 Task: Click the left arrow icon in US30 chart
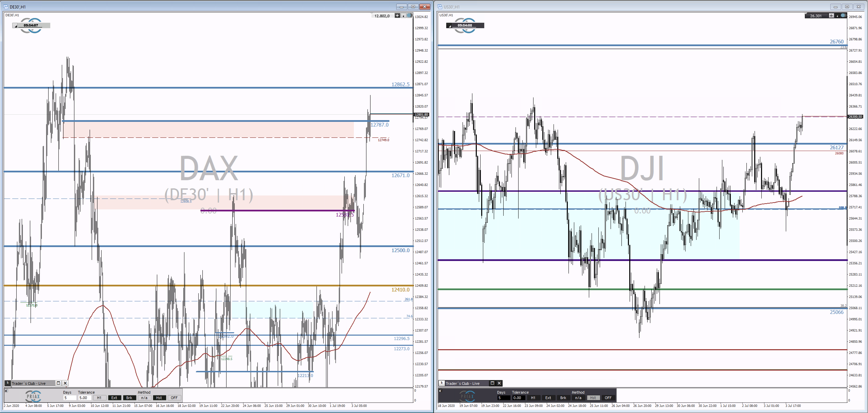coord(837,16)
